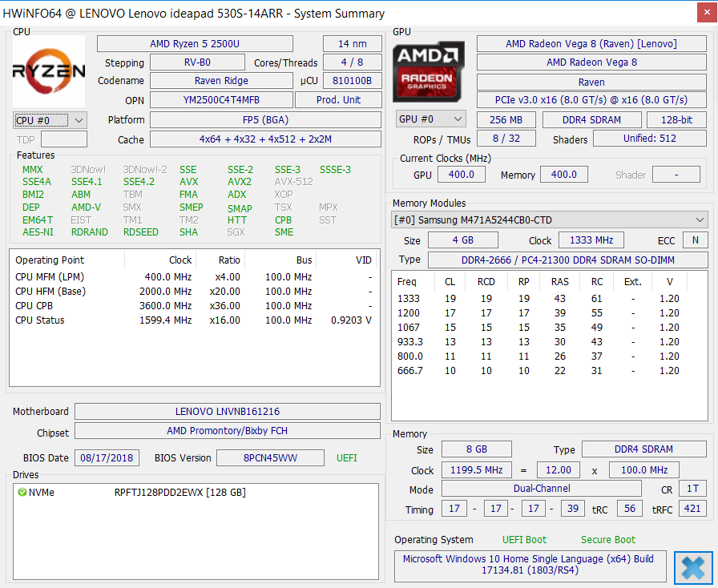The image size is (718, 588).
Task: Click the UEFI label beside BIOS Version
Action: (x=345, y=458)
